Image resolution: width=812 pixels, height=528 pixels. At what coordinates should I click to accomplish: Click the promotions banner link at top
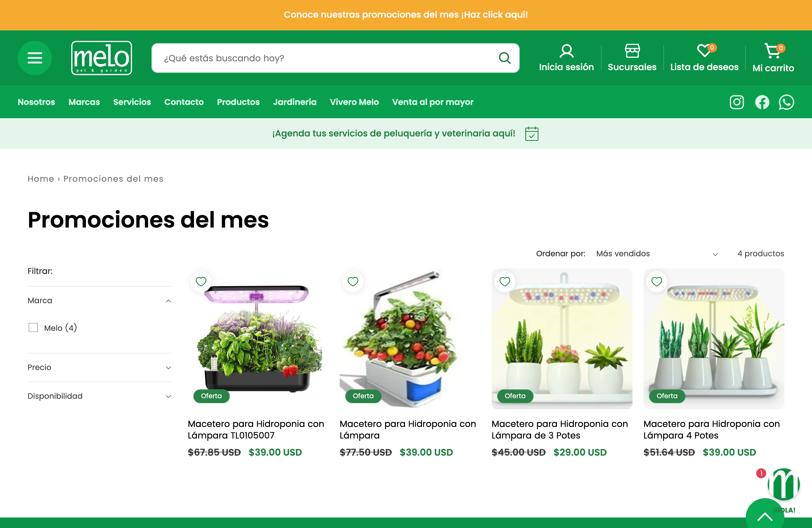(406, 15)
